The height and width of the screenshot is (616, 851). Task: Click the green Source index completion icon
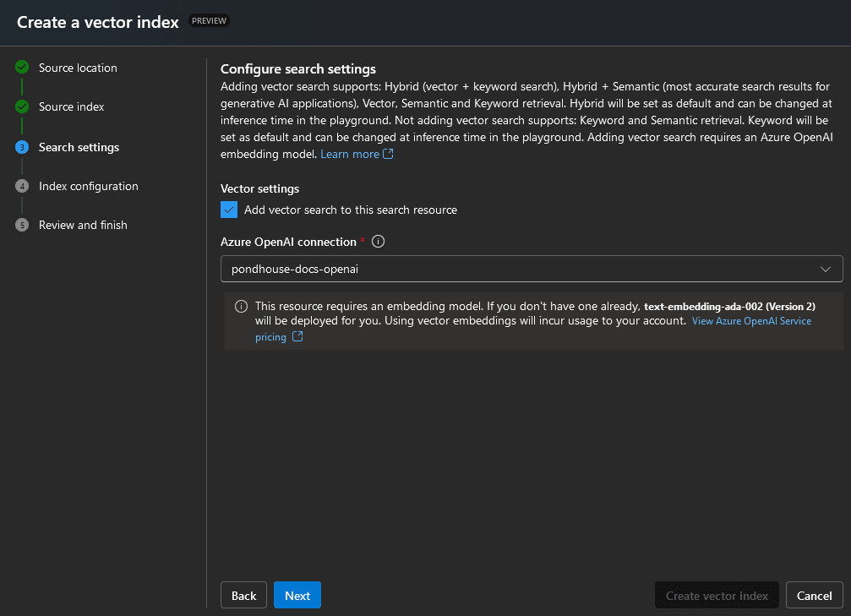[x=21, y=106]
